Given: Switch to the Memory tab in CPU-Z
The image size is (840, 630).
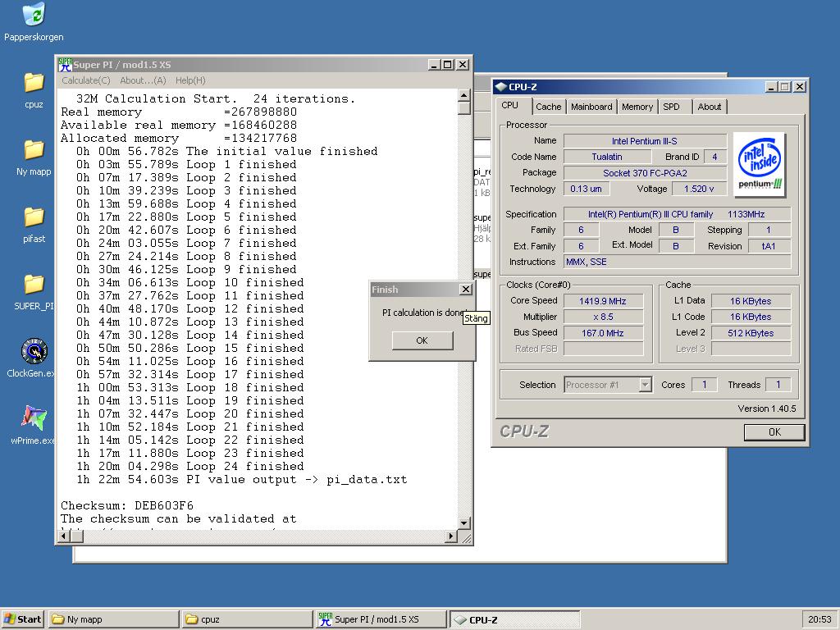Looking at the screenshot, I should click(637, 107).
